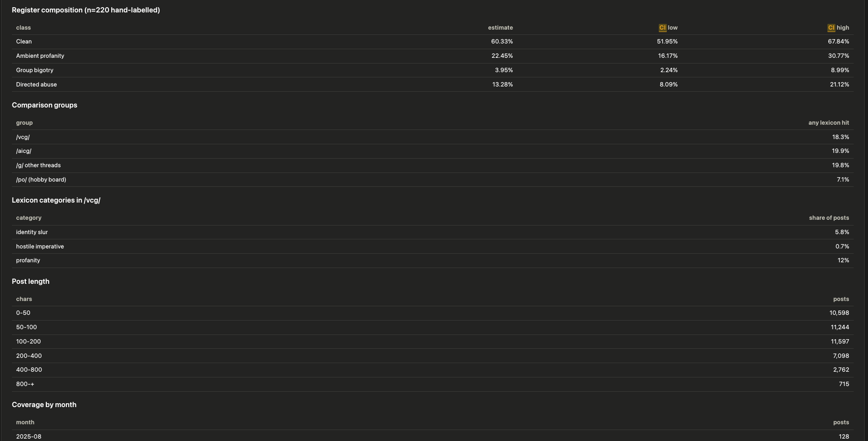
Task: Click the highlighted CI tag in 'CI low' header
Action: click(662, 28)
